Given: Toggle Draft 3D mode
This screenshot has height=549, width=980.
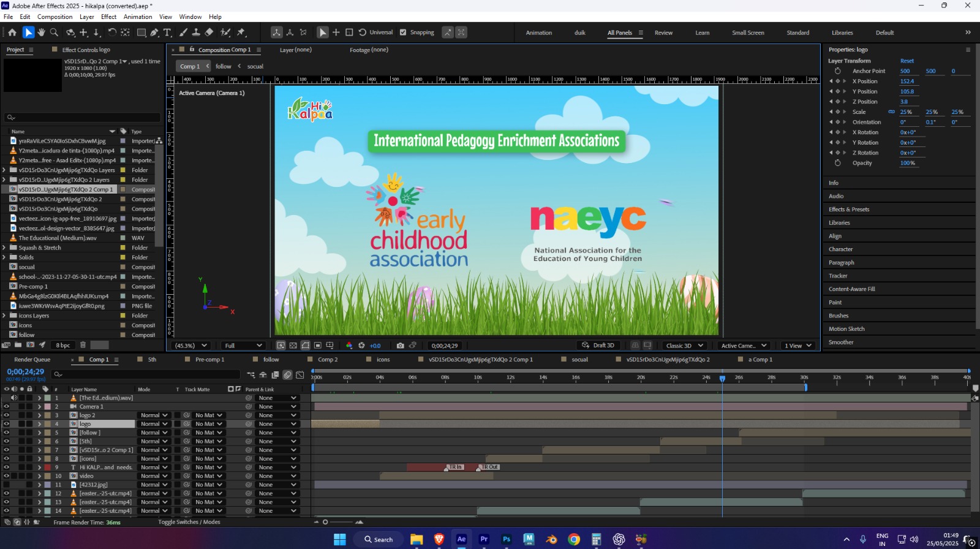Looking at the screenshot, I should pos(598,346).
